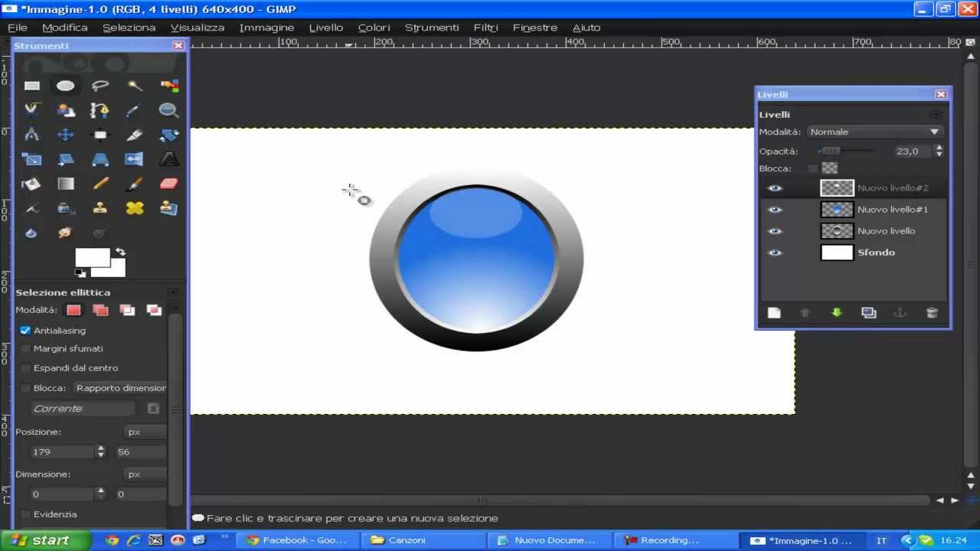Select the Heal bandage tool
980x551 pixels.
point(135,208)
